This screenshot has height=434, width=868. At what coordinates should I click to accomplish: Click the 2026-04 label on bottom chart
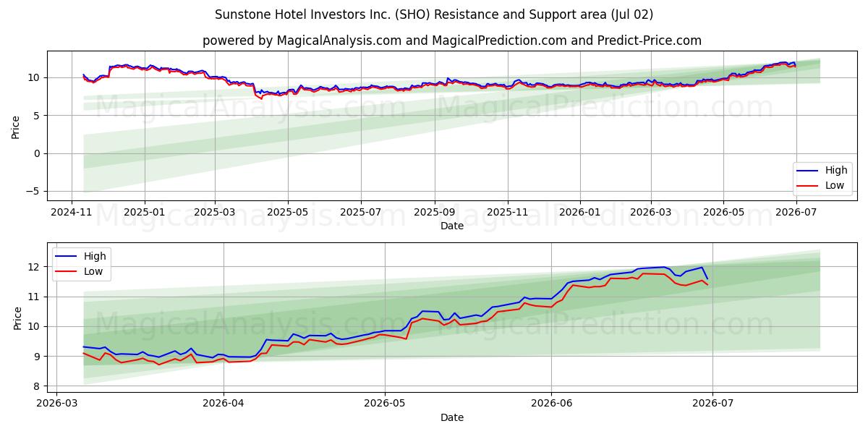coord(224,404)
